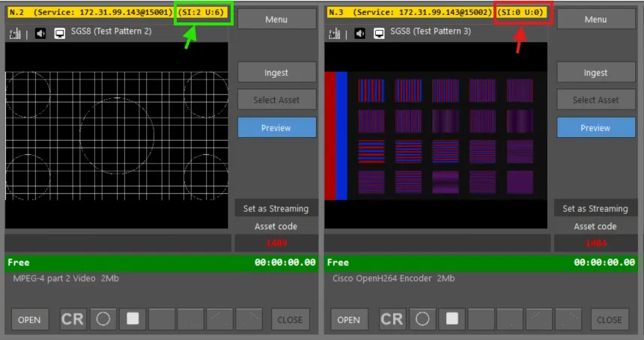Click the monitor icon beside Test Pattern 2
The height and width of the screenshot is (340, 644).
click(x=60, y=34)
